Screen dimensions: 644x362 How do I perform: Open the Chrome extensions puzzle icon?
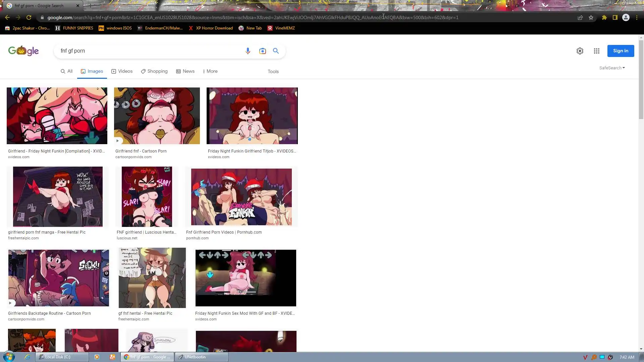pos(604,17)
